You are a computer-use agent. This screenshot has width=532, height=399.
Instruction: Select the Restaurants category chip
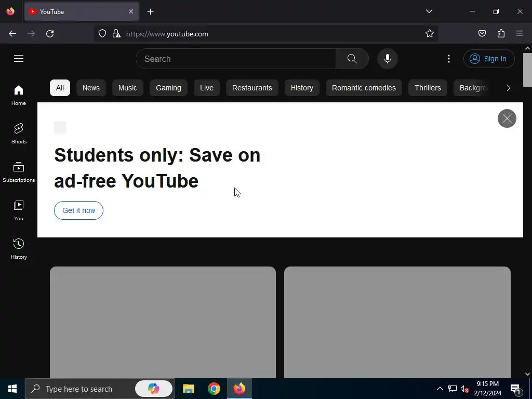(x=252, y=88)
